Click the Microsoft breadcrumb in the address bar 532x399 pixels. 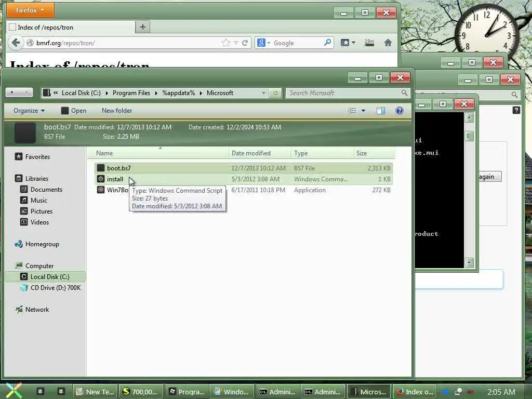click(x=220, y=93)
